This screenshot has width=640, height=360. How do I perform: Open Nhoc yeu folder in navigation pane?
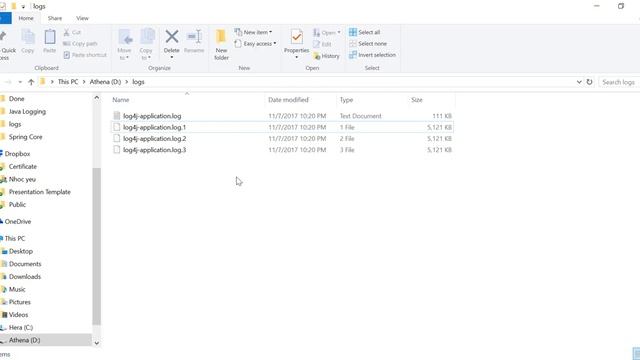(x=22, y=179)
